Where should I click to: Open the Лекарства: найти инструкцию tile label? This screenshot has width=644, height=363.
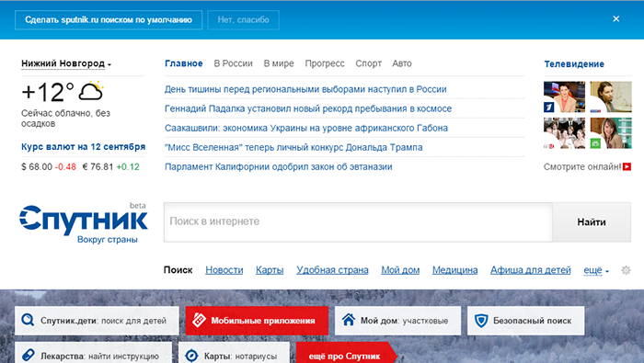(x=99, y=356)
